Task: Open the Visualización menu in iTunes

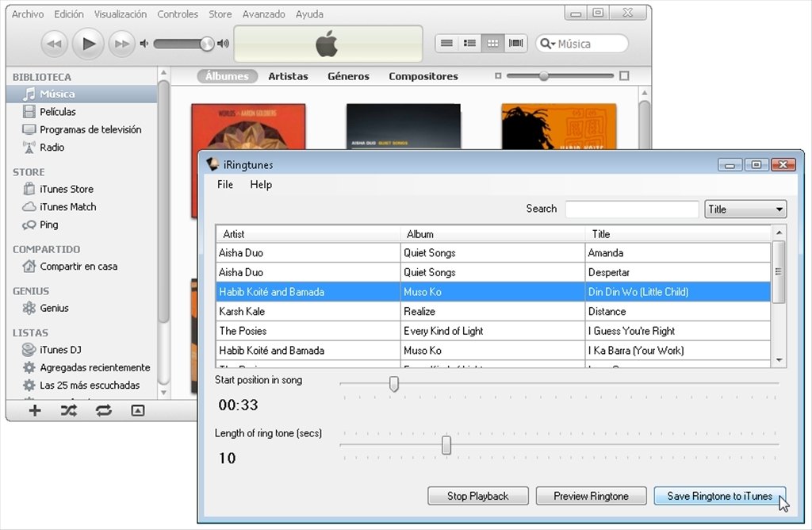Action: pyautogui.click(x=121, y=14)
